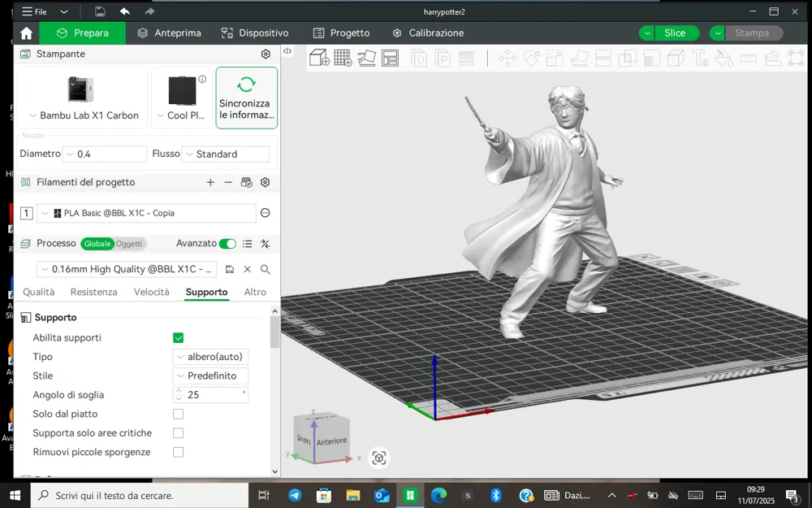Screen dimensions: 812x508
Task: Toggle the Avanzato switch off
Action: (227, 244)
